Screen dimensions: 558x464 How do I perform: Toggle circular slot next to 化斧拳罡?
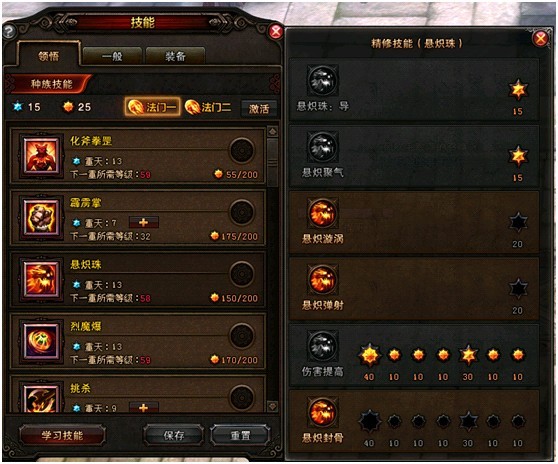(242, 151)
